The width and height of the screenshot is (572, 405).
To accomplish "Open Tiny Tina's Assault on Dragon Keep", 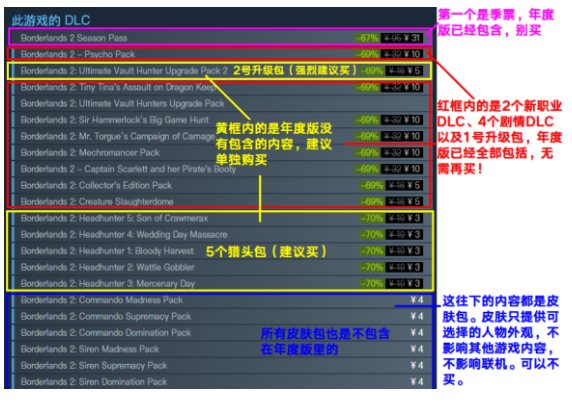I will click(x=221, y=87).
